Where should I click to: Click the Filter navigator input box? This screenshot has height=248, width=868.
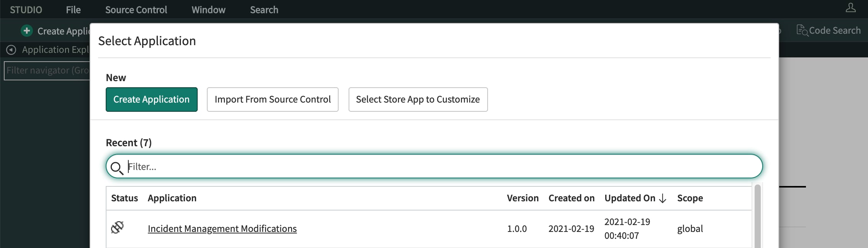pos(47,71)
